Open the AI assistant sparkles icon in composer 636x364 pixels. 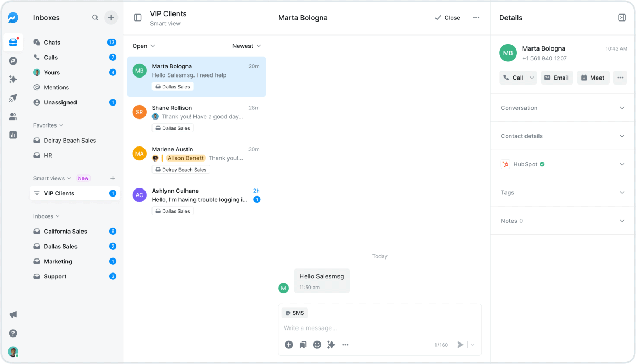331,345
